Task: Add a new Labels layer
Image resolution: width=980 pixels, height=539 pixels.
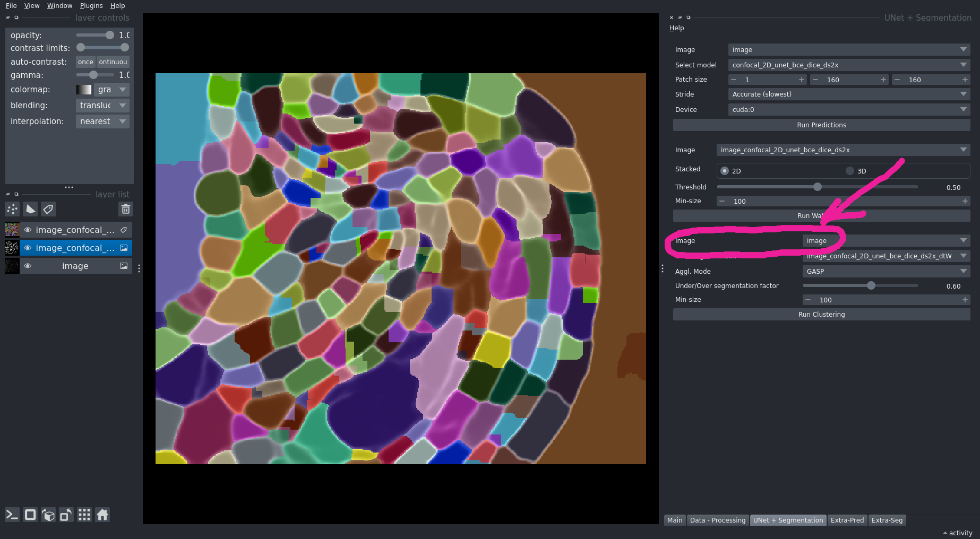Action: click(x=48, y=209)
